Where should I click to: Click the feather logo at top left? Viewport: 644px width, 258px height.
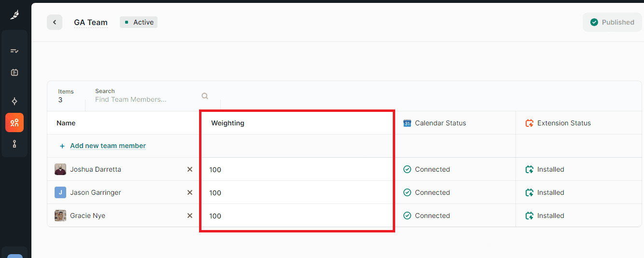pyautogui.click(x=14, y=15)
